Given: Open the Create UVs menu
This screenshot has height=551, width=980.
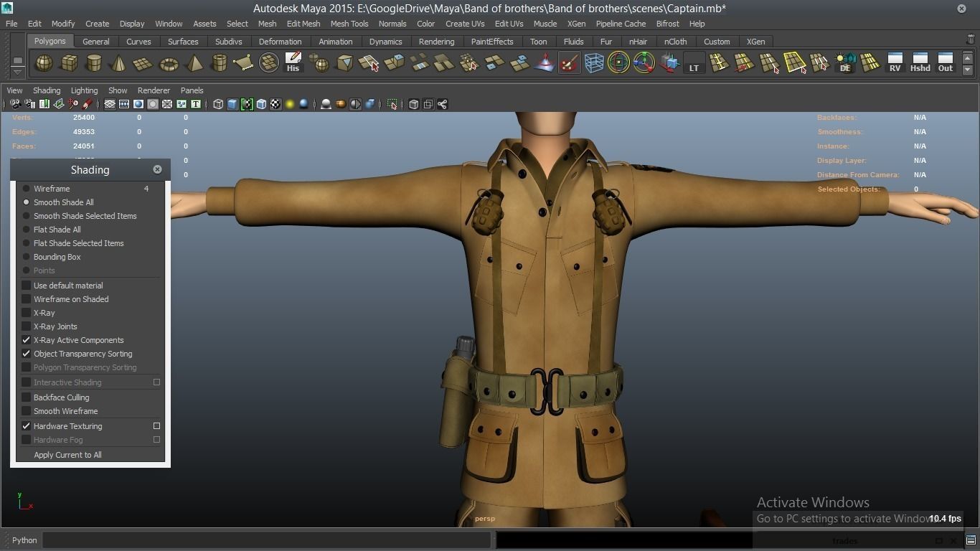Looking at the screenshot, I should [465, 24].
